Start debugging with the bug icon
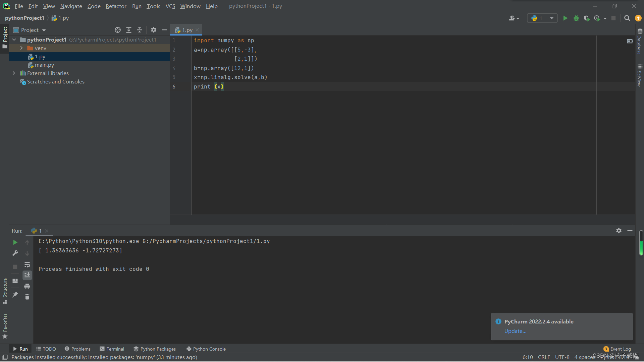644x362 pixels. click(x=576, y=18)
